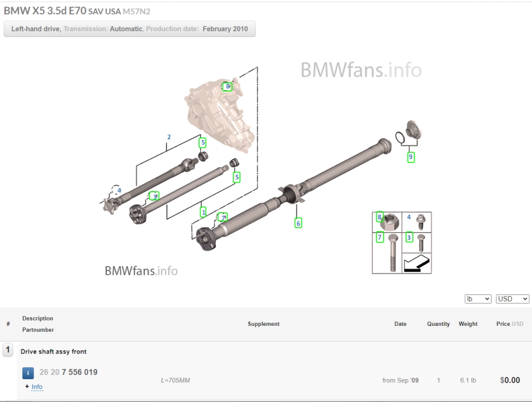Open part number 26 20 7 556 019
The width and height of the screenshot is (532, 402).
(x=68, y=372)
